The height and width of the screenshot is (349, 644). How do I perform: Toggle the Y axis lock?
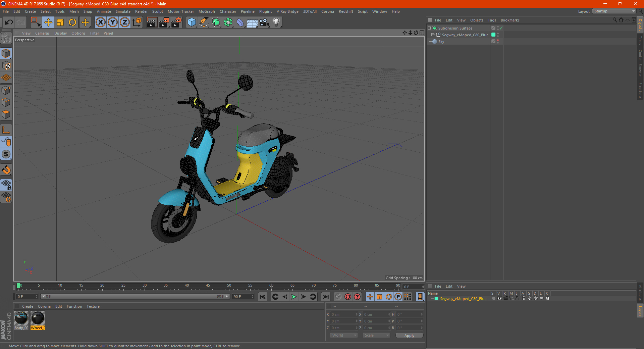pyautogui.click(x=113, y=22)
